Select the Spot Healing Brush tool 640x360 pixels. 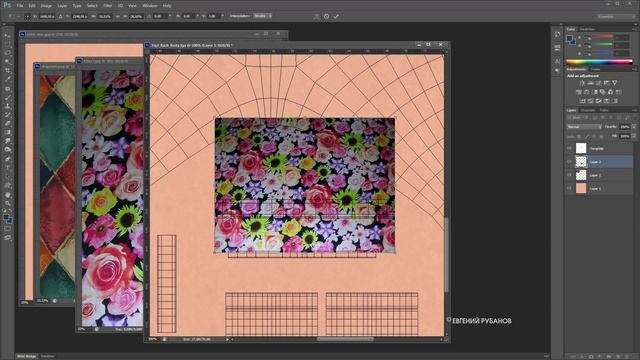tap(7, 89)
